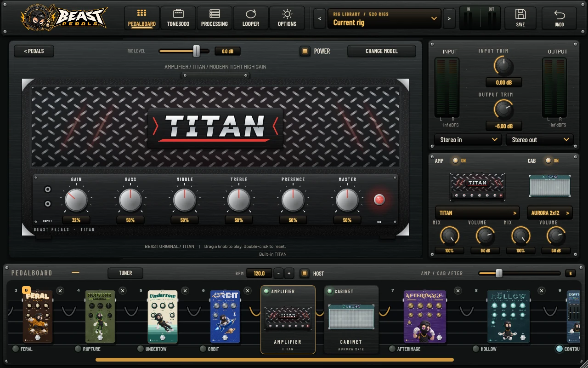The height and width of the screenshot is (368, 588).
Task: Remove the Orbit pedal
Action: click(x=248, y=291)
